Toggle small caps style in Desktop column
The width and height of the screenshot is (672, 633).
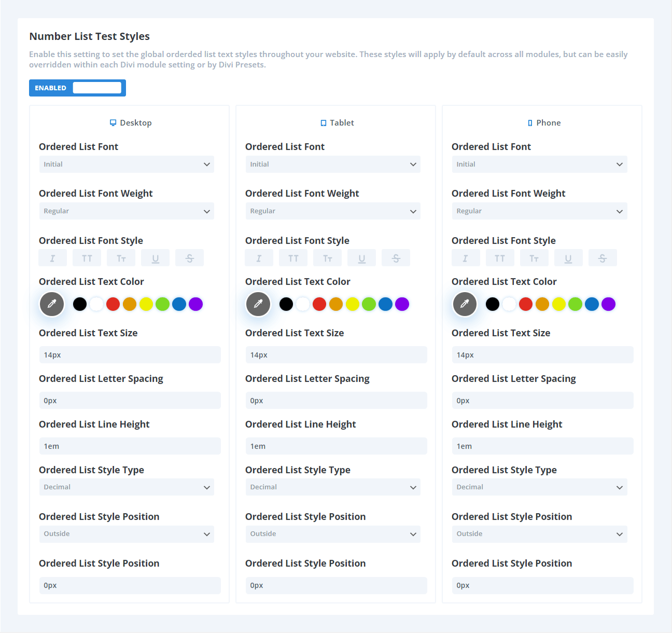(121, 258)
